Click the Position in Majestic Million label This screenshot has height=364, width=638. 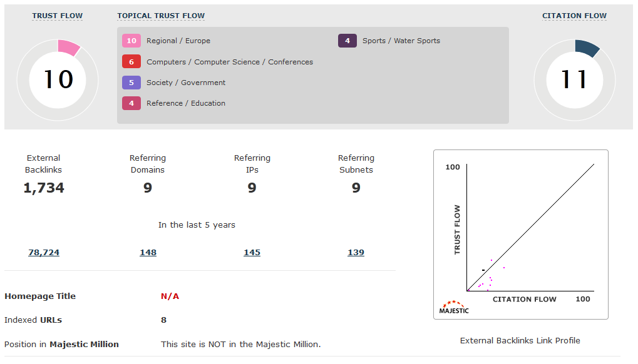point(61,344)
